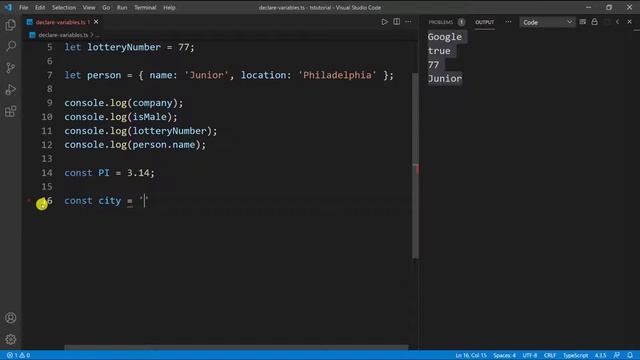Image resolution: width=640 pixels, height=360 pixels.
Task: Open panel More Actions ellipsis
Action: coord(508,22)
